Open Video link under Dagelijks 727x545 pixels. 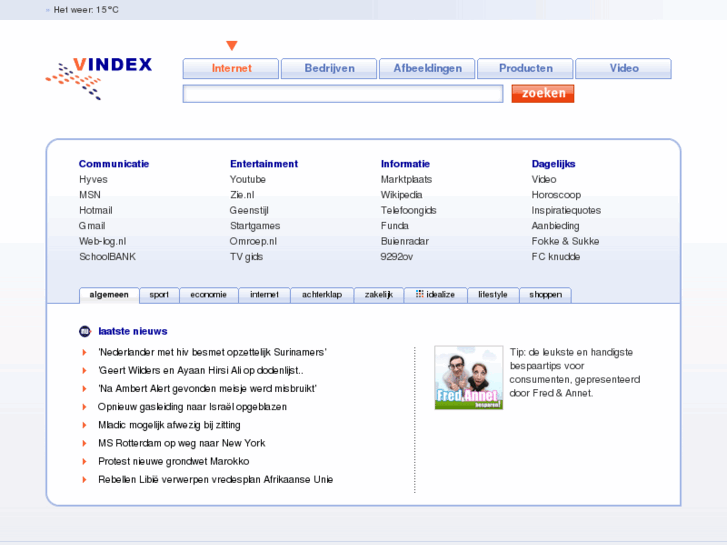point(544,180)
